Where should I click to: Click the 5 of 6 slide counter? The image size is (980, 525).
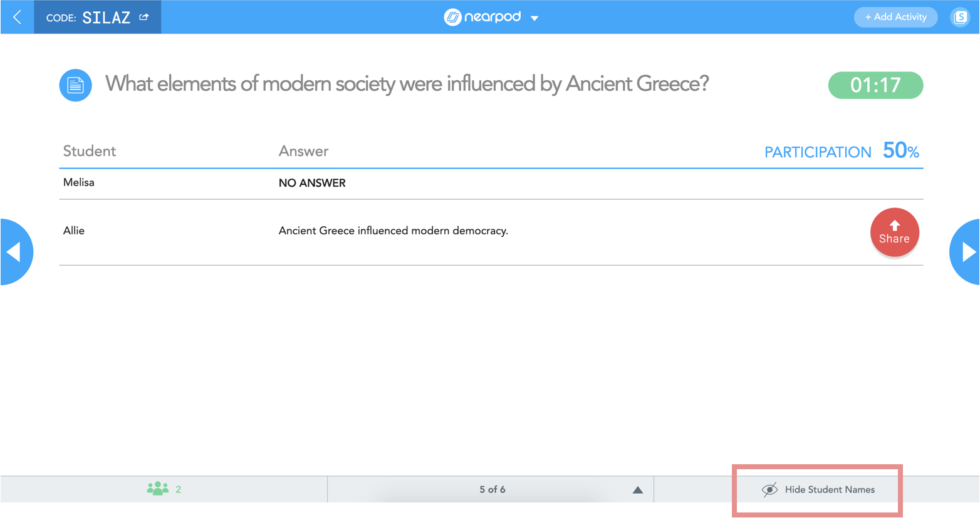pyautogui.click(x=492, y=489)
